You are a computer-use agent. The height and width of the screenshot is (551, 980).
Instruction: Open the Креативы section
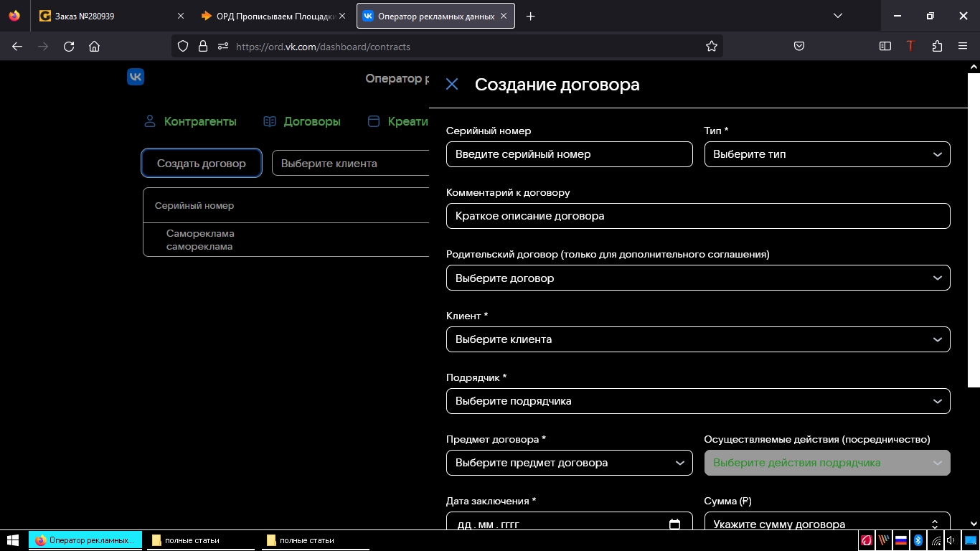(398, 122)
